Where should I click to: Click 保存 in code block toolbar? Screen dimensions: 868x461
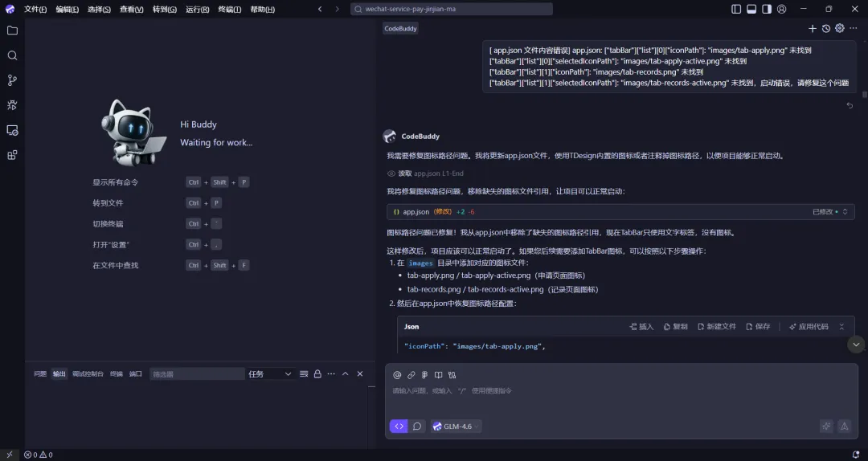(x=758, y=327)
